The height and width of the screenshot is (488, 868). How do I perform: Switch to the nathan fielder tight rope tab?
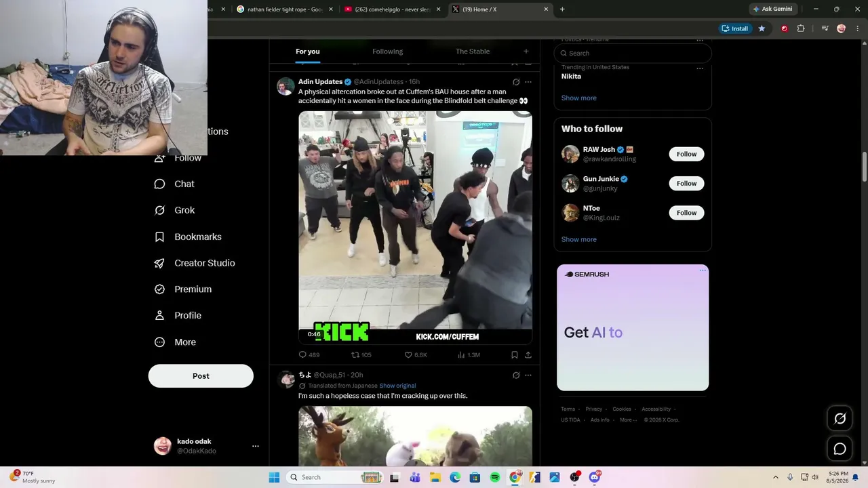[285, 9]
